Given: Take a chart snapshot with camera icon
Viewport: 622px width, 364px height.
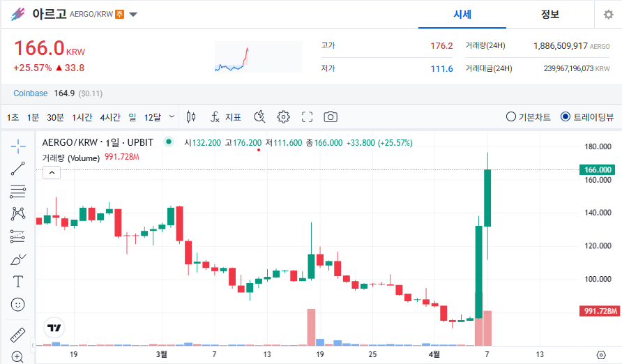Looking at the screenshot, I should [331, 117].
